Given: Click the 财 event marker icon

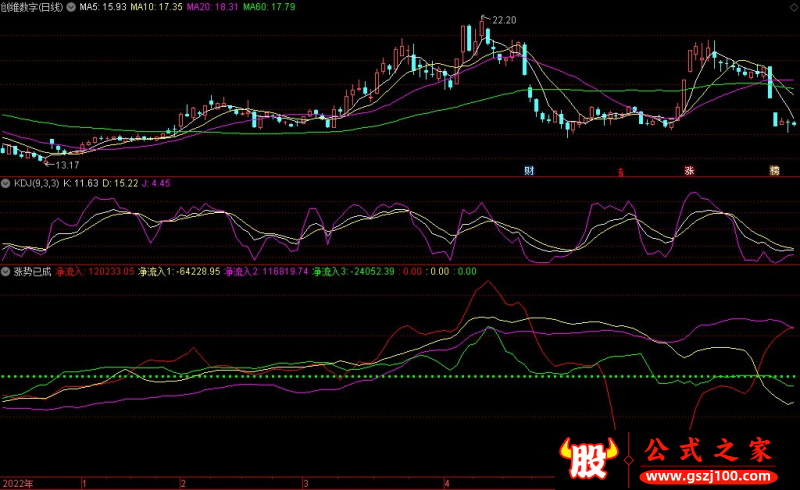Looking at the screenshot, I should (x=528, y=171).
